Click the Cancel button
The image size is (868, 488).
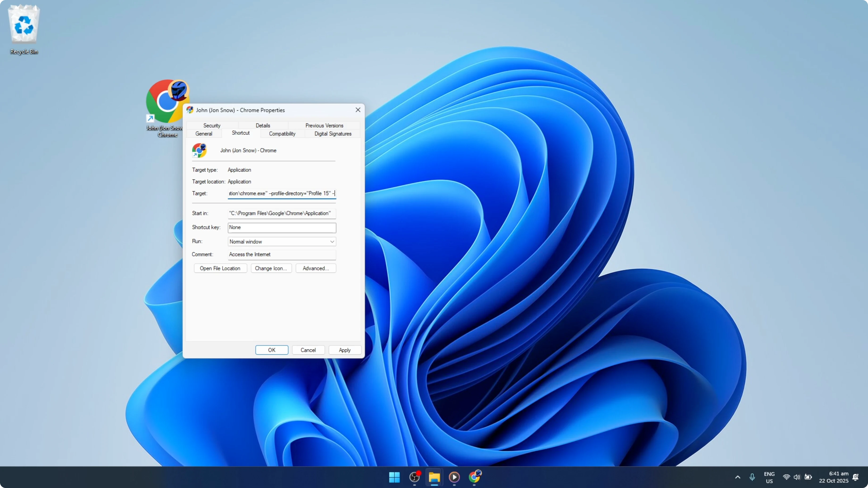[308, 350]
